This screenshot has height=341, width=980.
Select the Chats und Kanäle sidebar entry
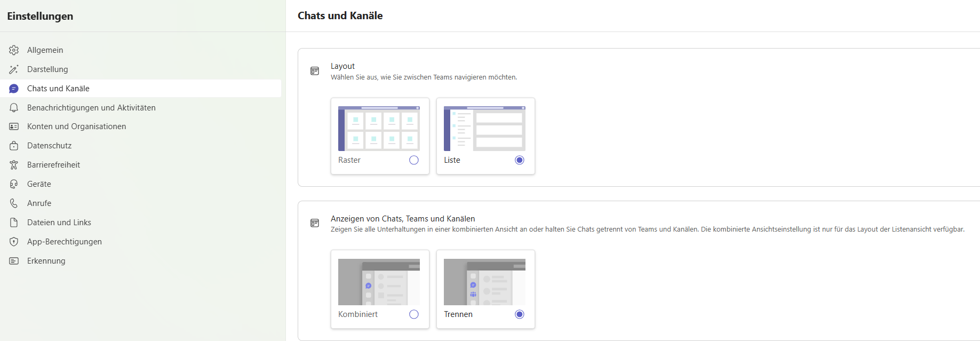(x=141, y=89)
